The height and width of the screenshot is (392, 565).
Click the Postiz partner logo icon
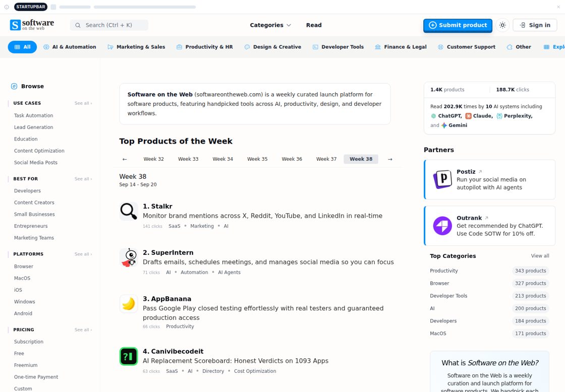(442, 179)
